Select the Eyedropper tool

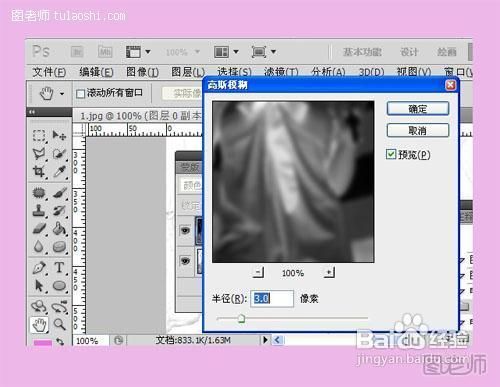60,172
